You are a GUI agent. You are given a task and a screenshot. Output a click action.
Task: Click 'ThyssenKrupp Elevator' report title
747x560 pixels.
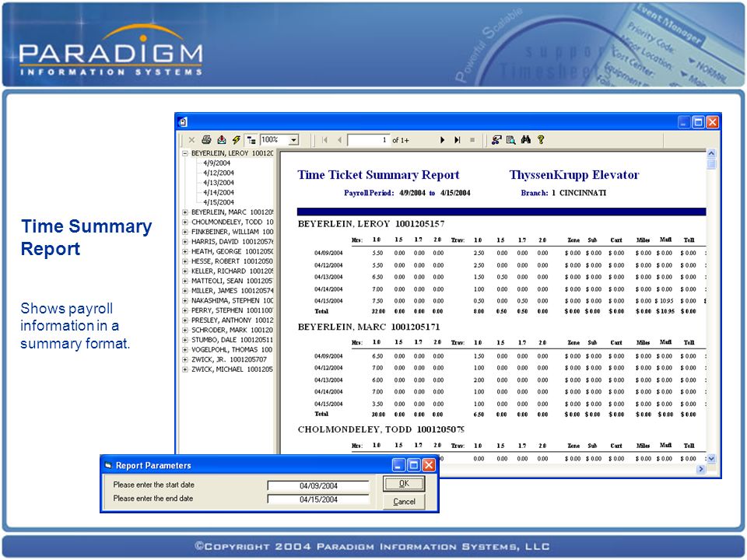[x=574, y=175]
